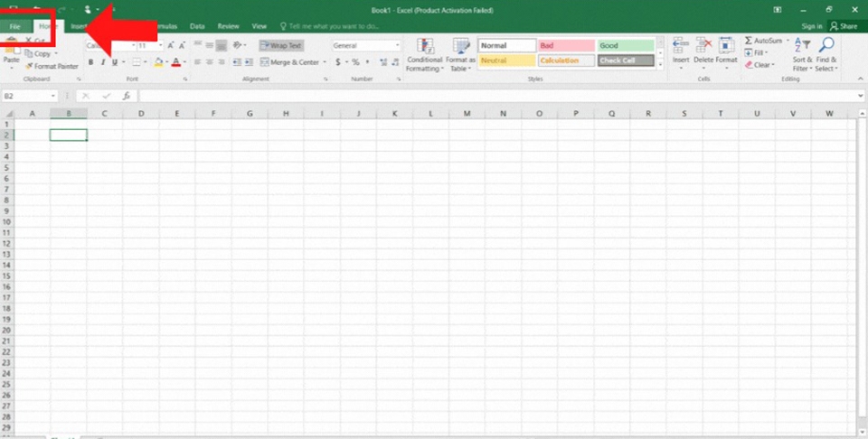The height and width of the screenshot is (439, 868).
Task: Apply Comma Style
Action: (x=367, y=62)
